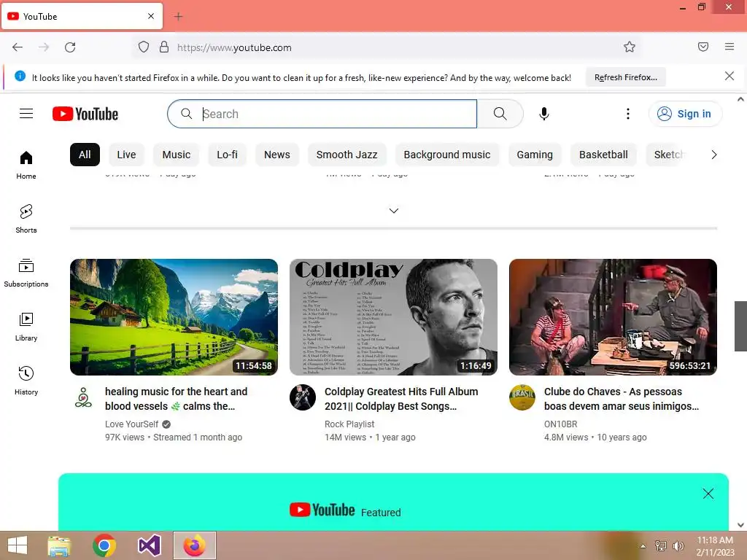Reload the current page
747x560 pixels.
pos(70,47)
